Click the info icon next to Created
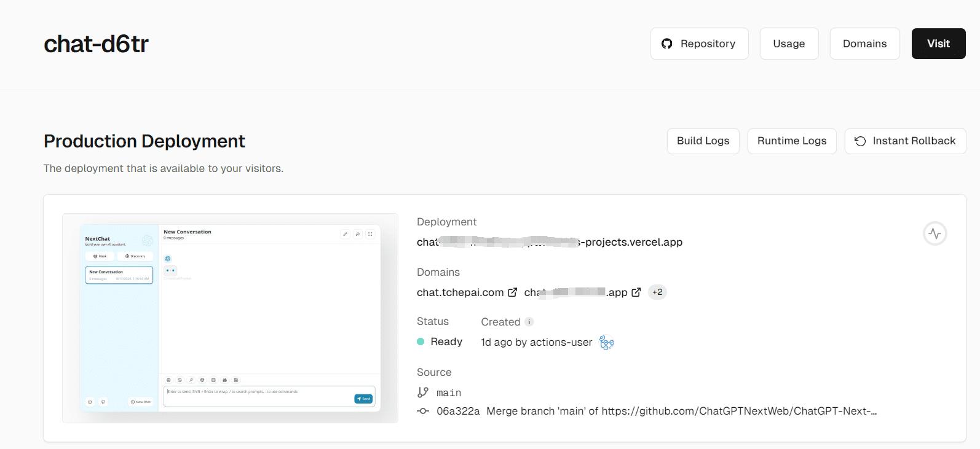 tap(529, 322)
